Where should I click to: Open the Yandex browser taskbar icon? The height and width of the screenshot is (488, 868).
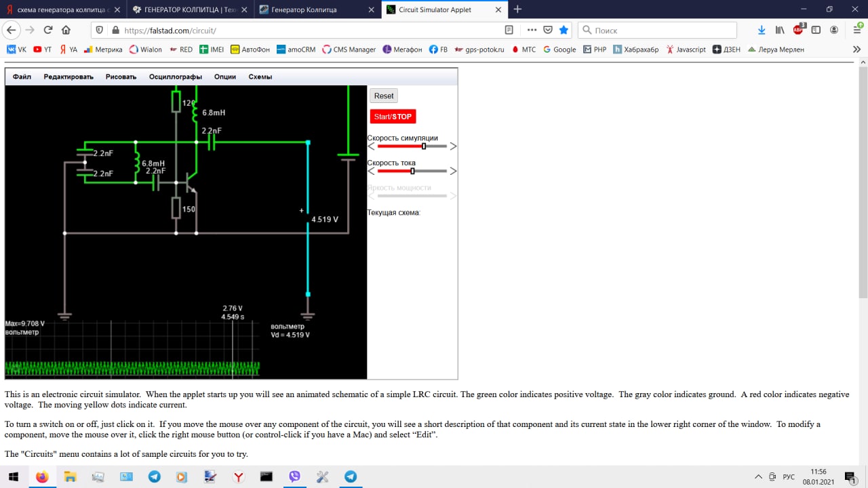239,476
